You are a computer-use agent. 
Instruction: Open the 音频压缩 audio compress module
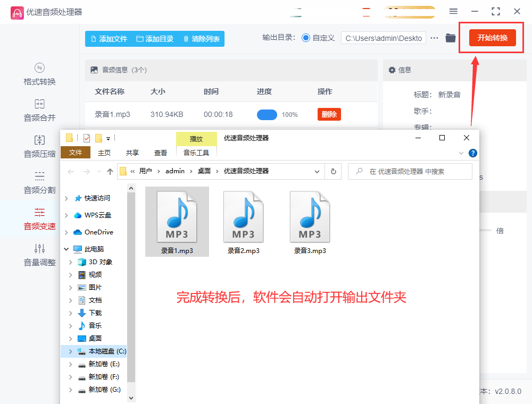39,147
